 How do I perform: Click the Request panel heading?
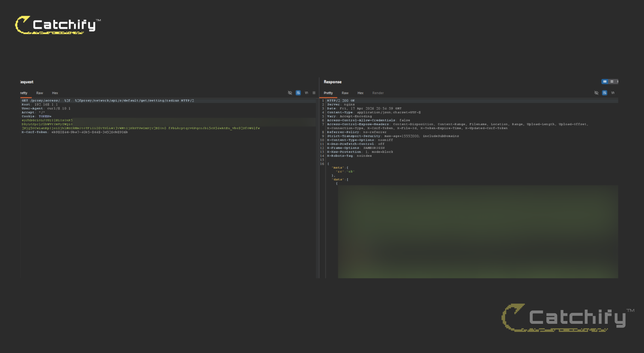[x=27, y=82]
